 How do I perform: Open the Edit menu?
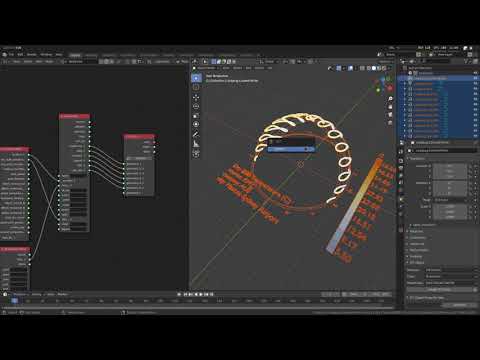point(20,55)
